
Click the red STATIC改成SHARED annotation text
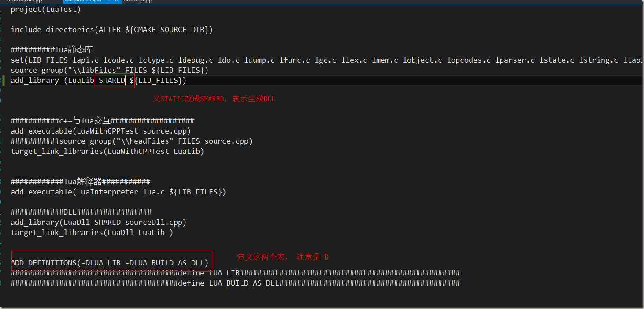[214, 99]
